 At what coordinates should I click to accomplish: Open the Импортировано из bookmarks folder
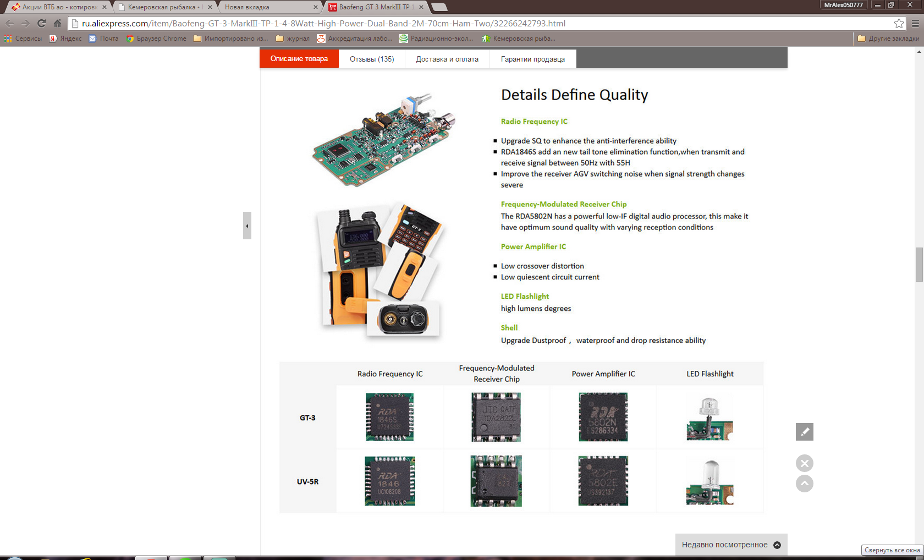click(231, 39)
